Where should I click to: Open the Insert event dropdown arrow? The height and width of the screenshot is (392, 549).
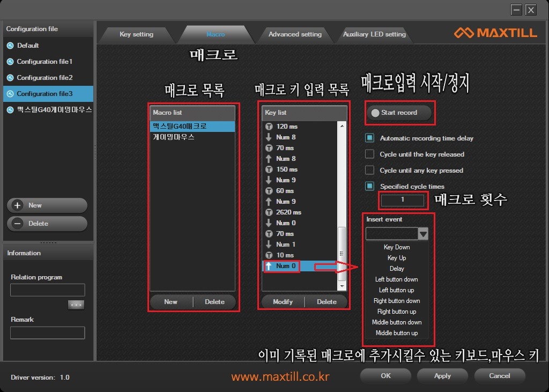[423, 234]
